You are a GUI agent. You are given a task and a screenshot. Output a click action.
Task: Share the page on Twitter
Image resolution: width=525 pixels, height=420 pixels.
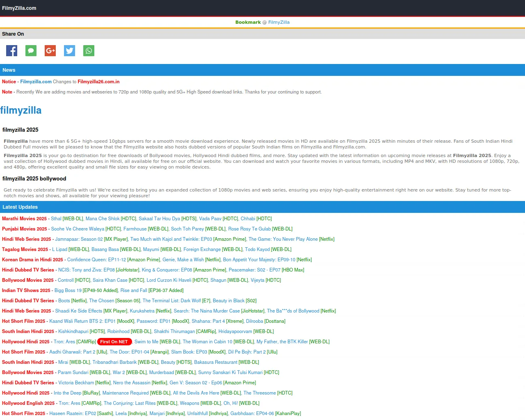pyautogui.click(x=69, y=50)
